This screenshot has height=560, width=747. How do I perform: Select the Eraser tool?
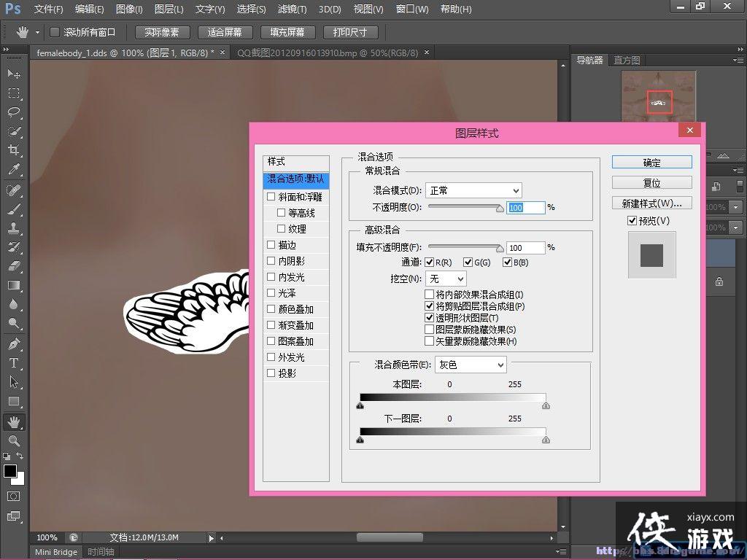pyautogui.click(x=14, y=266)
